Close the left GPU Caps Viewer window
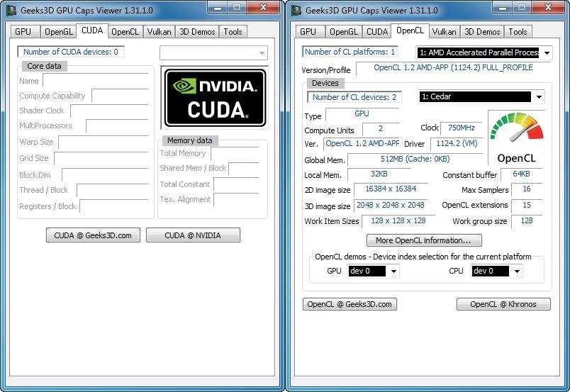The height and width of the screenshot is (392, 570). click(264, 7)
